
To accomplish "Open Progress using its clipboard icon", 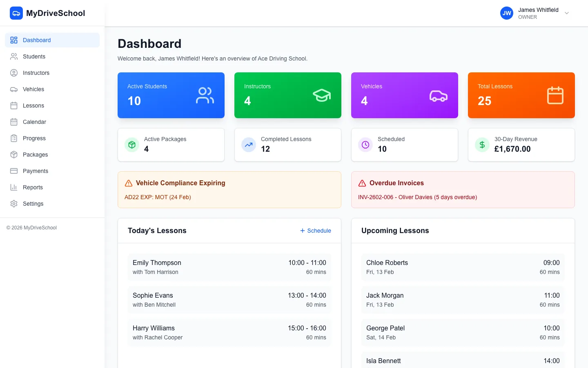I will (x=13, y=138).
